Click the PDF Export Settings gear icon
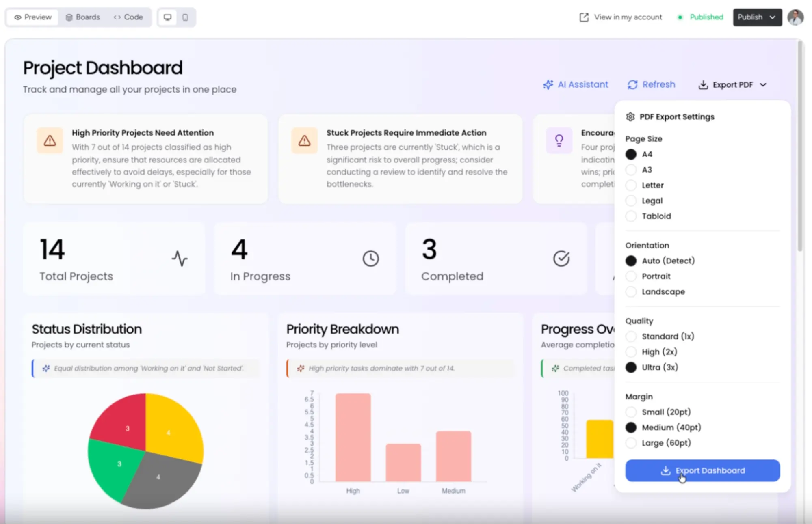Image resolution: width=812 pixels, height=524 pixels. [x=630, y=117]
